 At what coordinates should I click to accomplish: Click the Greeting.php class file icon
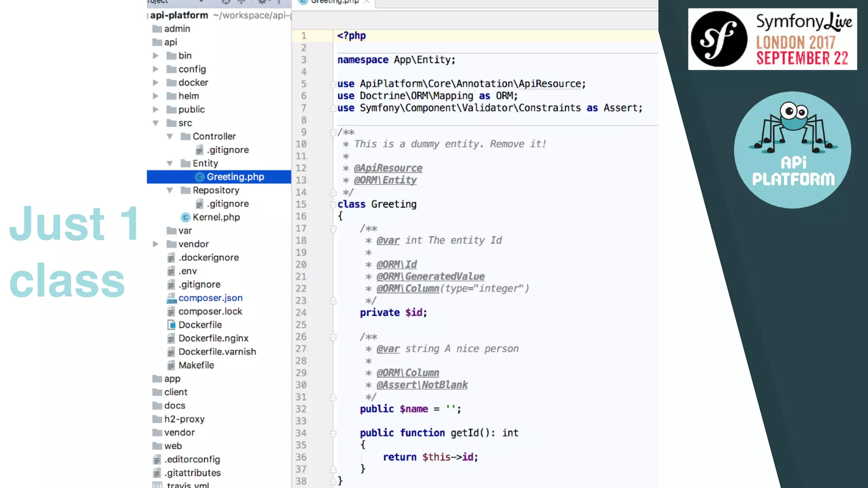200,177
